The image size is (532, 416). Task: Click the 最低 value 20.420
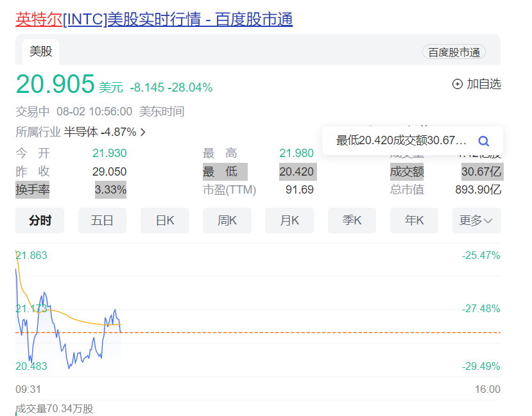point(296,171)
